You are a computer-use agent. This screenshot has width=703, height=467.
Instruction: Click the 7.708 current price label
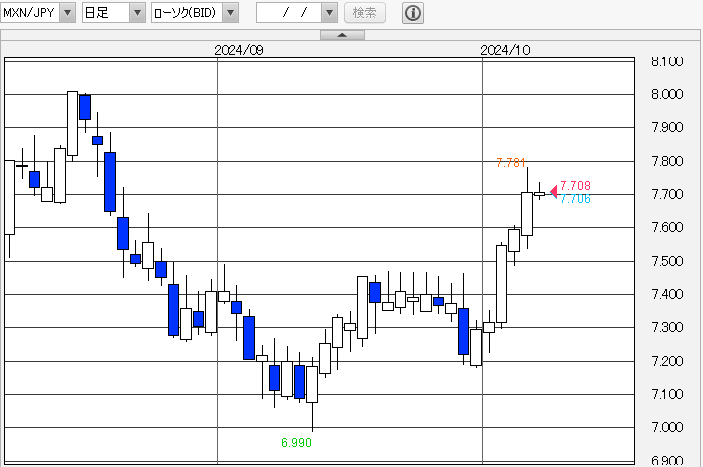pyautogui.click(x=575, y=186)
